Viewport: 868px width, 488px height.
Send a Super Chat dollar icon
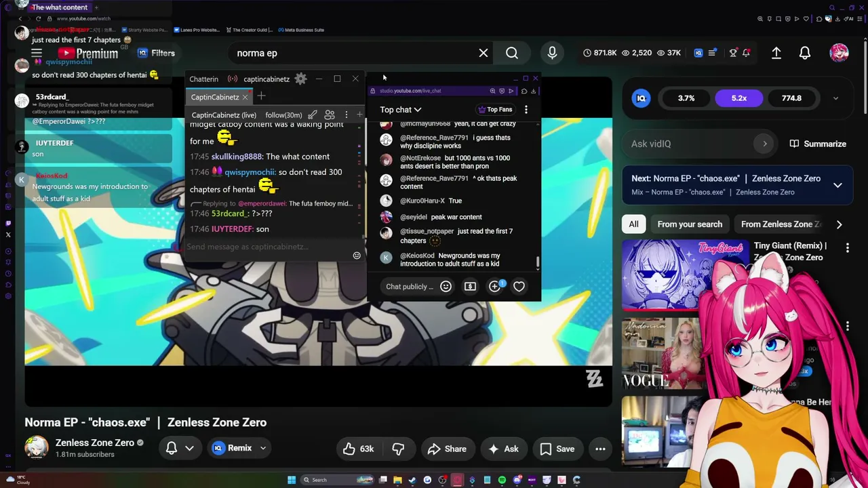pyautogui.click(x=470, y=287)
